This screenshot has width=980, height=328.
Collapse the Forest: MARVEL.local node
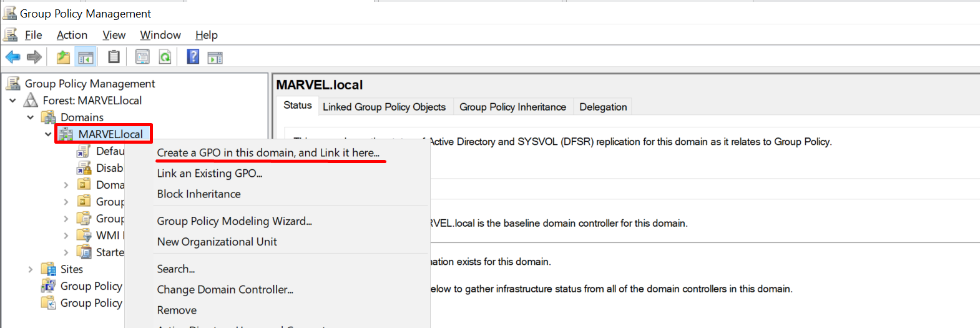12,101
